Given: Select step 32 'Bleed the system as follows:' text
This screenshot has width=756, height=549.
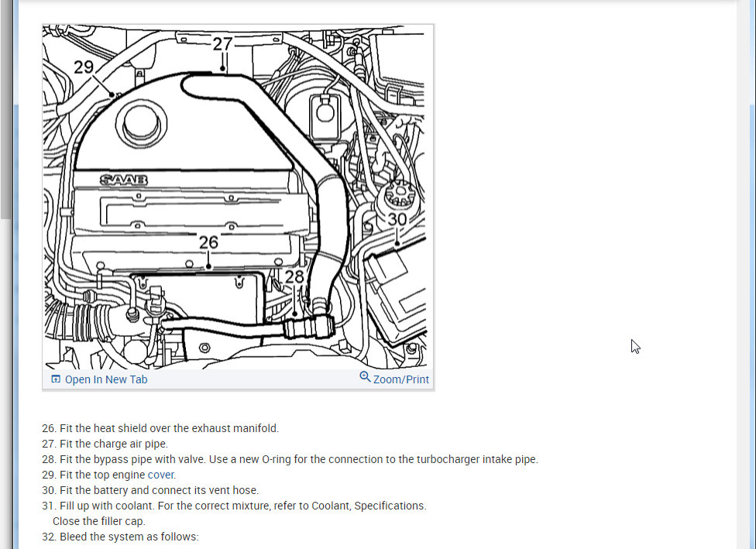Looking at the screenshot, I should click(121, 537).
